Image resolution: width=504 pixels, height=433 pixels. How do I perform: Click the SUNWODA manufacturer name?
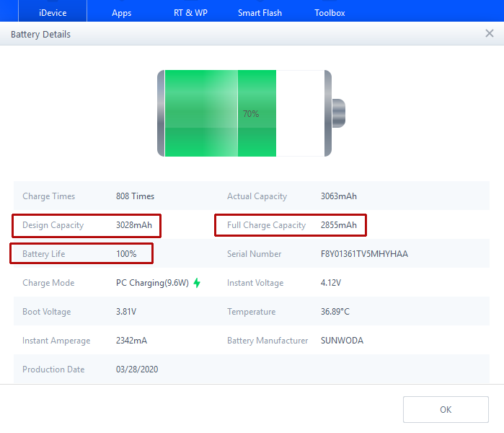point(342,341)
